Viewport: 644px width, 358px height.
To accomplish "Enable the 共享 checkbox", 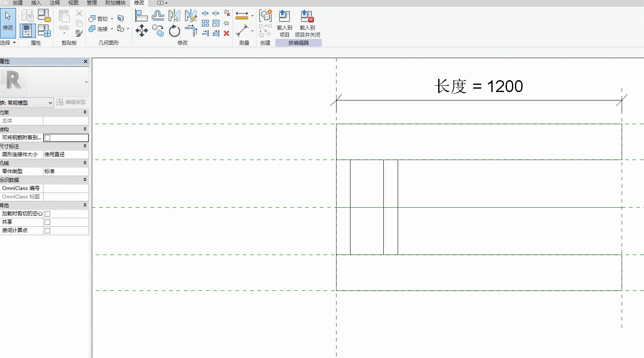I will pyautogui.click(x=47, y=222).
